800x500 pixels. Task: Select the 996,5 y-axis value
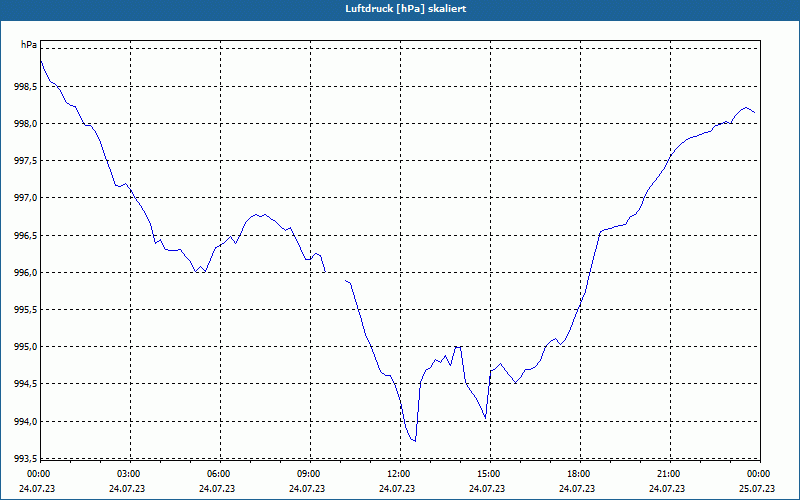tap(25, 236)
